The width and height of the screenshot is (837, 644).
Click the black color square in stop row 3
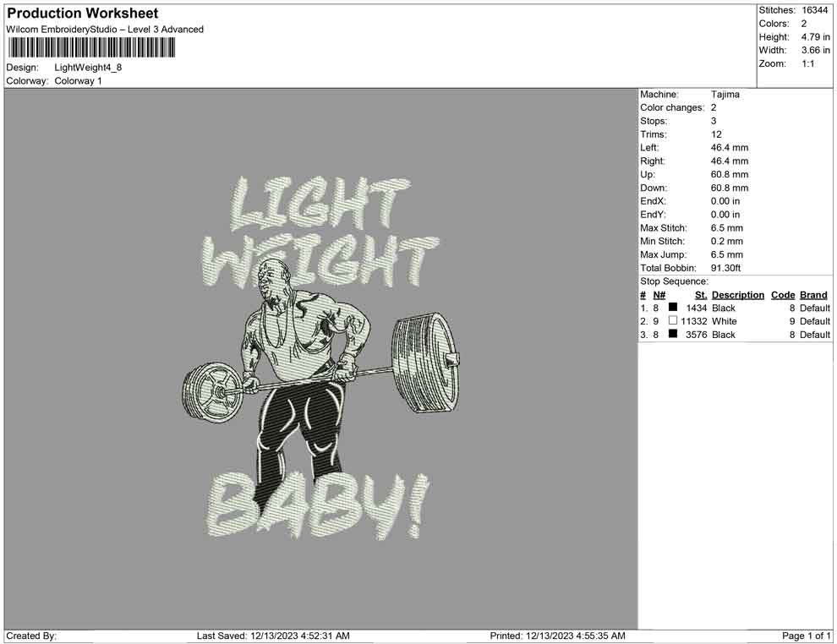(673, 334)
